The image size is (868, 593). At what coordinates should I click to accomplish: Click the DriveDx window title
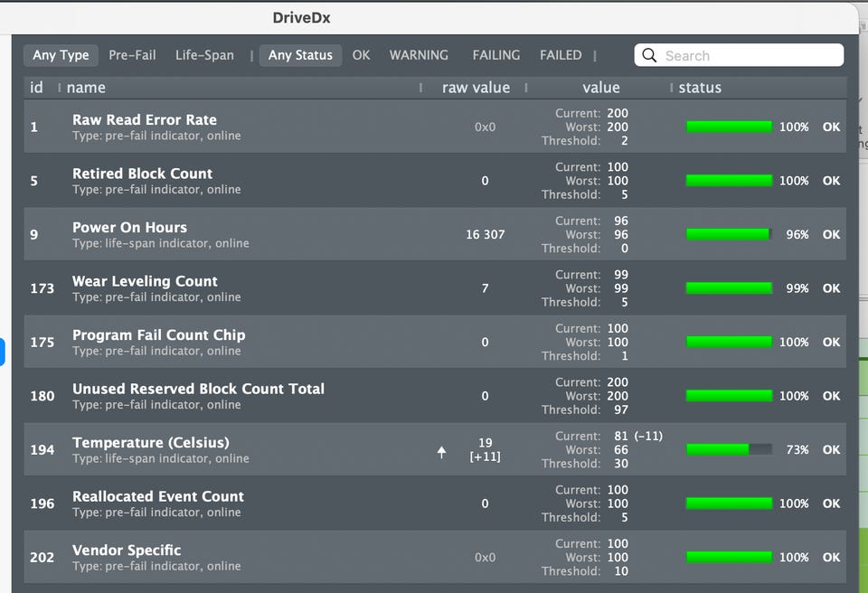301,18
